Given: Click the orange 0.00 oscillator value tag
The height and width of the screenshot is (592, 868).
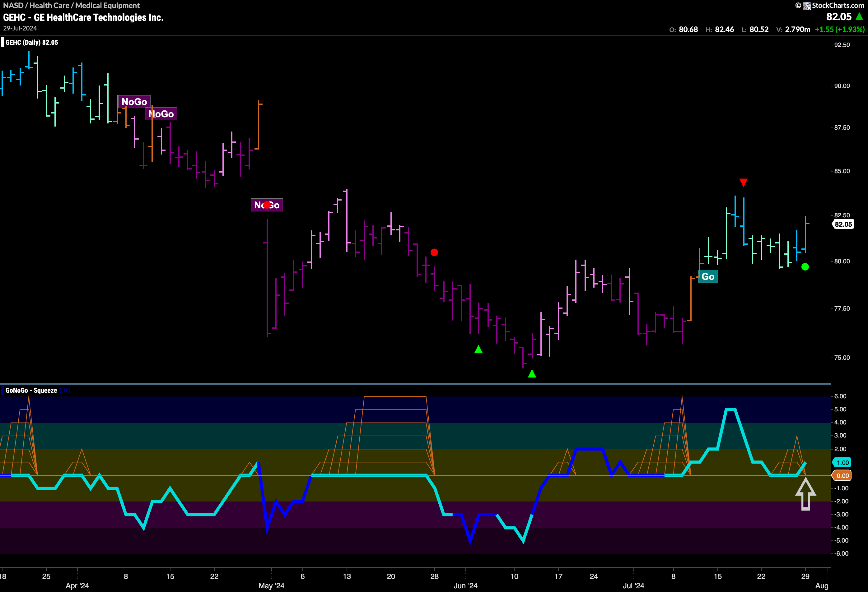Looking at the screenshot, I should [842, 475].
